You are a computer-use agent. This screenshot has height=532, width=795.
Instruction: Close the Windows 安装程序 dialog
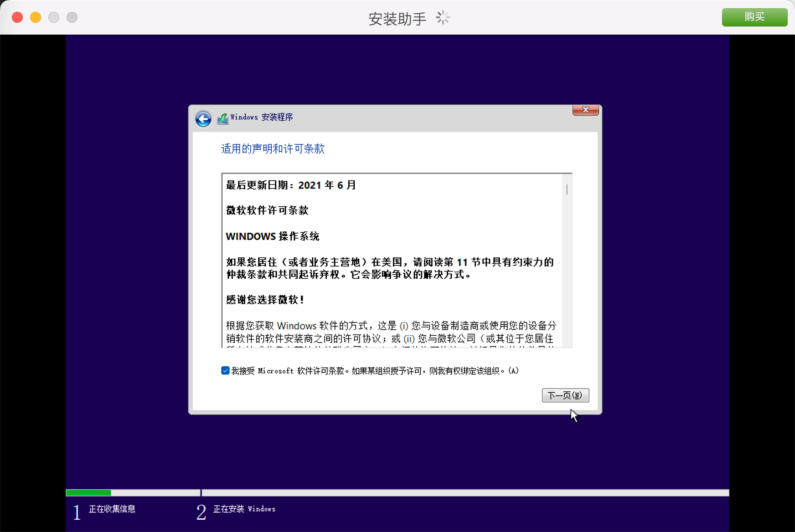click(x=585, y=110)
